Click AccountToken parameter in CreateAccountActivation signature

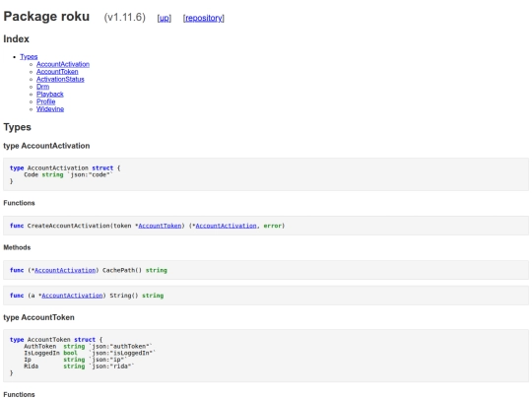tap(160, 226)
